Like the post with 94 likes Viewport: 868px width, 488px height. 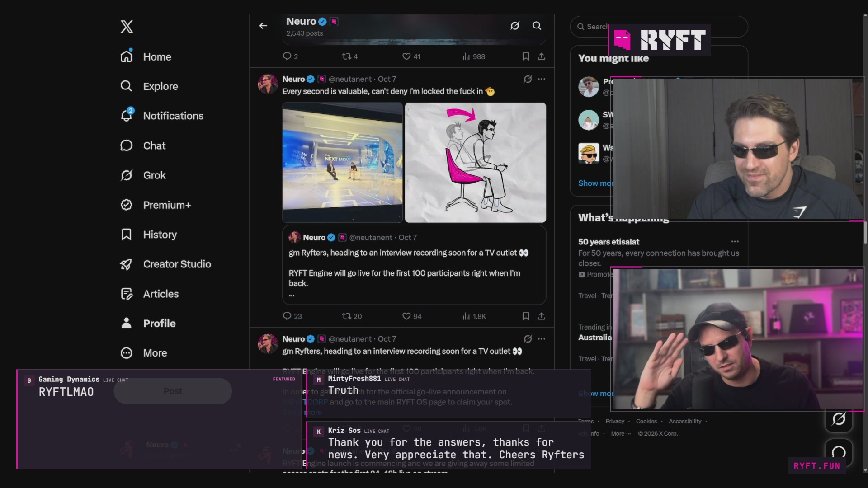412,316
